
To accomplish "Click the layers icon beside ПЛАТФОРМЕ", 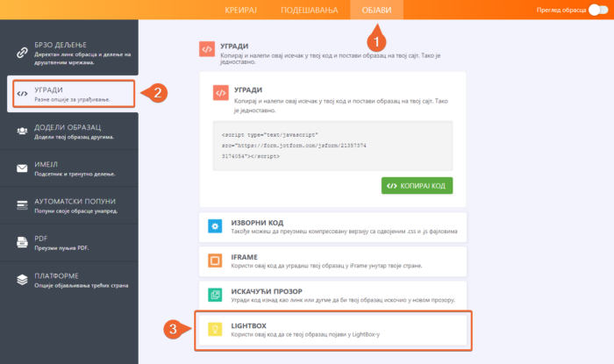I will pyautogui.click(x=22, y=280).
